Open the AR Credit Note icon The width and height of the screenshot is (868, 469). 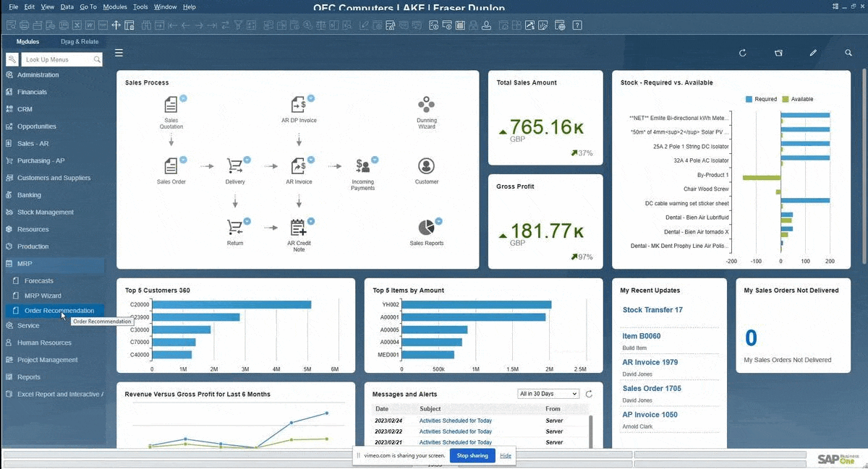click(x=298, y=228)
